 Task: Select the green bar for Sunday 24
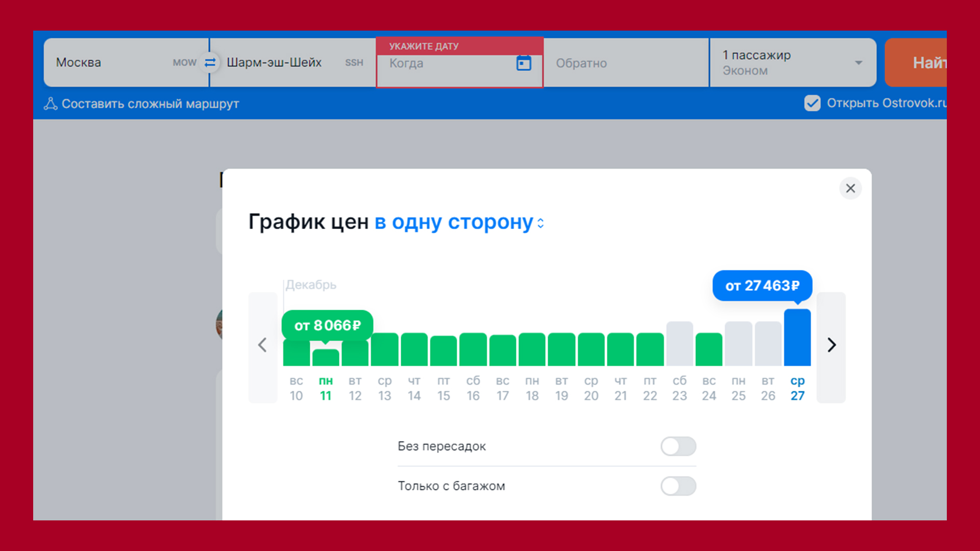(709, 349)
